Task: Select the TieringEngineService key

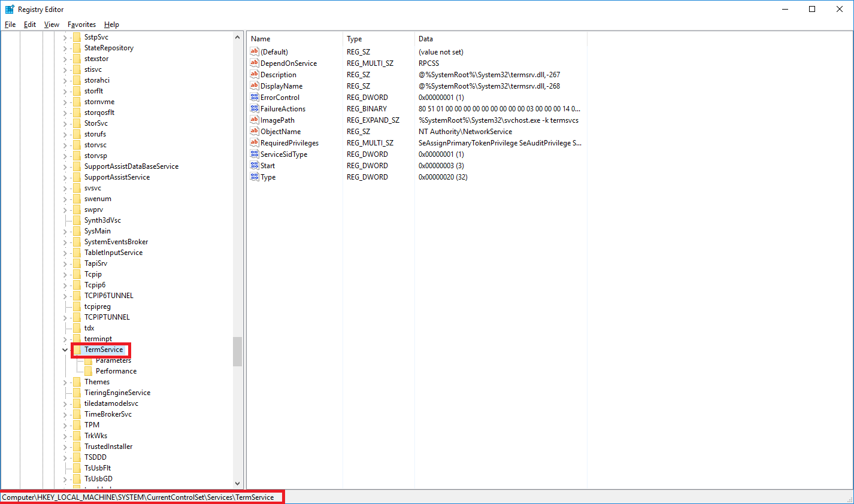Action: [117, 393]
